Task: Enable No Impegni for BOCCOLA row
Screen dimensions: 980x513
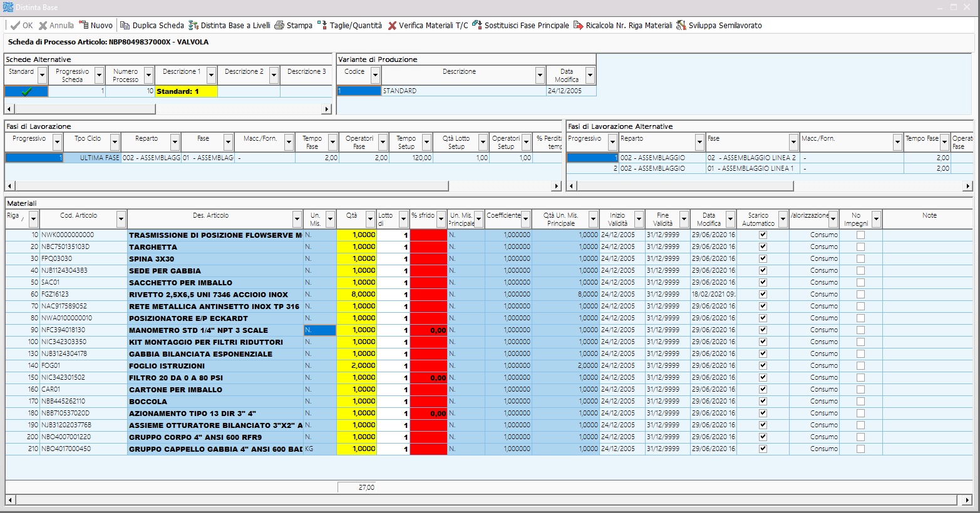Action: click(860, 401)
